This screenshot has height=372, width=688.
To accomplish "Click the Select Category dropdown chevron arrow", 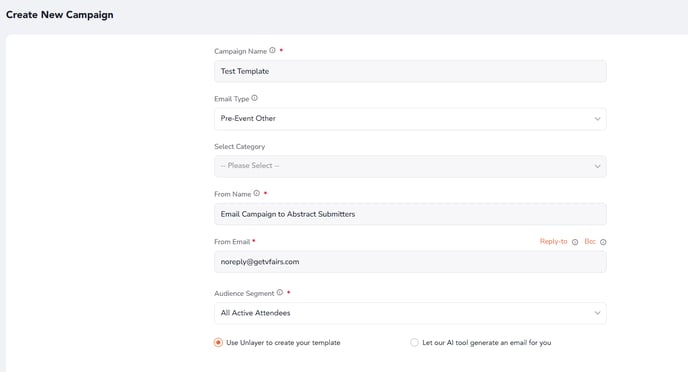I will tap(597, 166).
